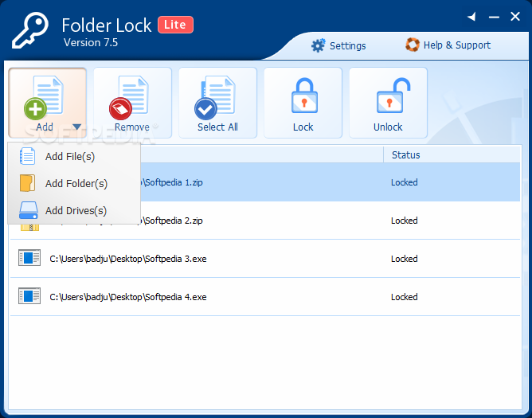The width and height of the screenshot is (532, 418).
Task: Close the Folder Lock window
Action: [515, 16]
